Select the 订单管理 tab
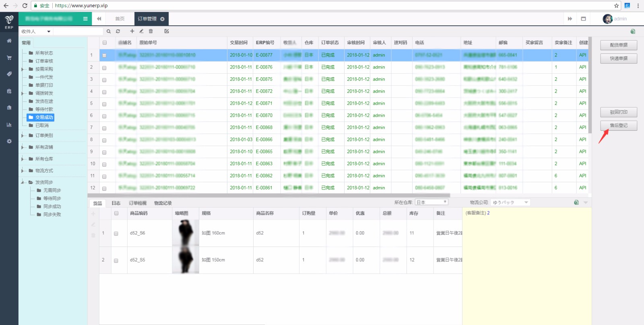The height and width of the screenshot is (325, 644). tap(151, 19)
